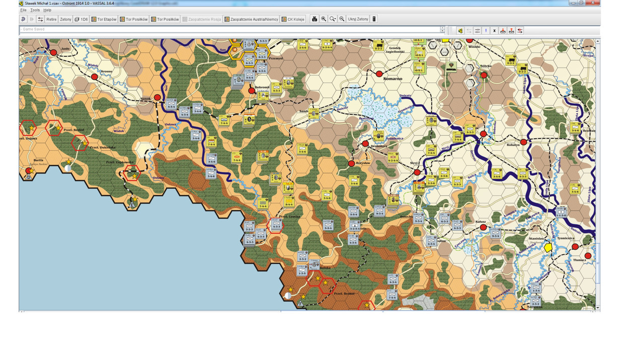The image size is (644, 358).
Task: Click the Kałusz red city marker
Action: pos(483,228)
